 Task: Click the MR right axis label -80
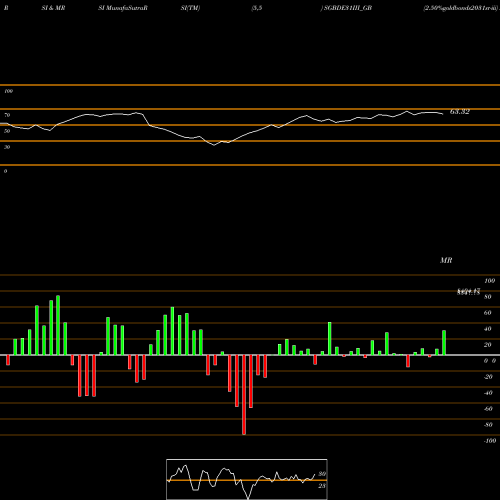(488, 425)
